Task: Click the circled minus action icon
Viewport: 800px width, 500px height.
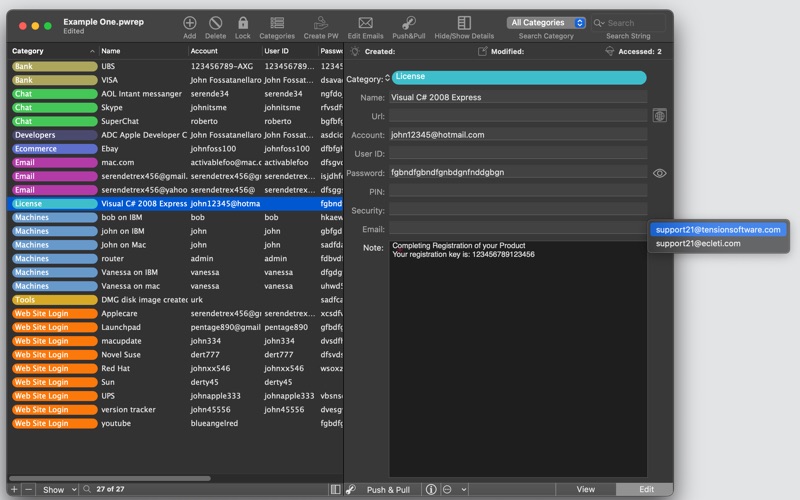Action: coord(447,489)
